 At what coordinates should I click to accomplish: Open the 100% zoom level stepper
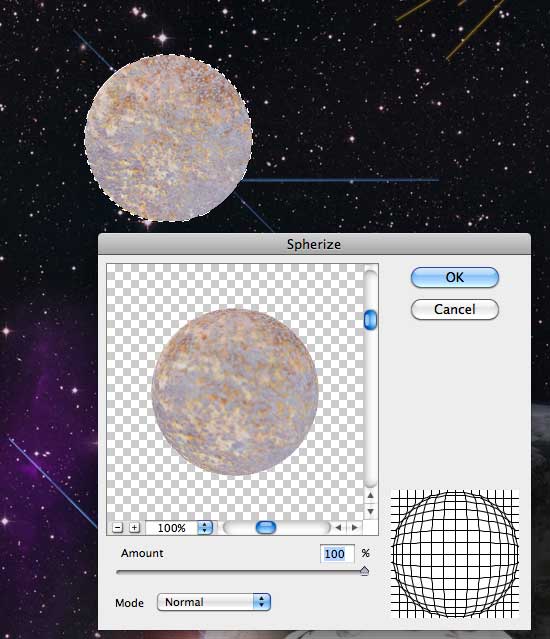(205, 528)
